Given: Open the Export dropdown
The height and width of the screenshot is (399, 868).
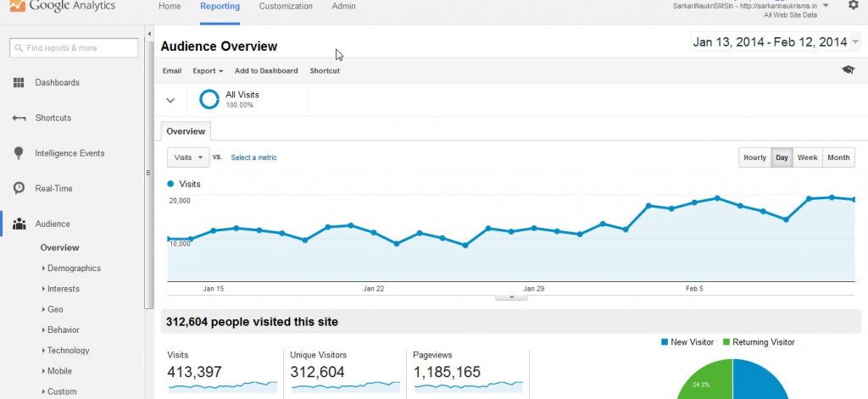Looking at the screenshot, I should (x=208, y=71).
